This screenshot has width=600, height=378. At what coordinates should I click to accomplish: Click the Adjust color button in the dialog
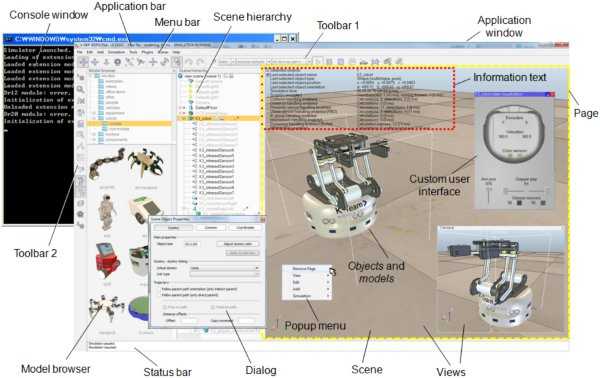[238, 244]
